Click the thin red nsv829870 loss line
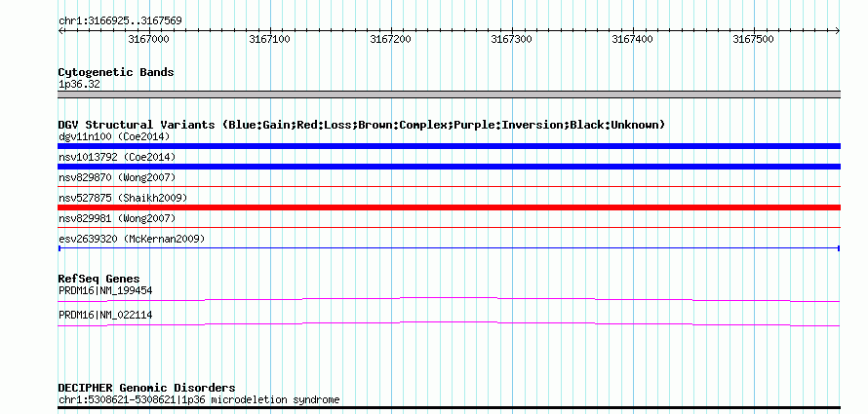This screenshot has width=868, height=414. pyautogui.click(x=449, y=187)
